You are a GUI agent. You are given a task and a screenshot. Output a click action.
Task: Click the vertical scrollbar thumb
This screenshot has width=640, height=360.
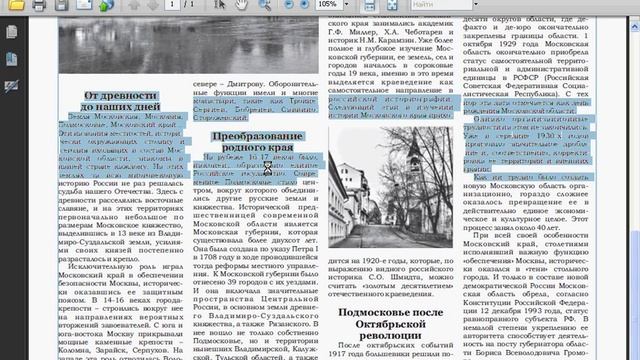635,296
